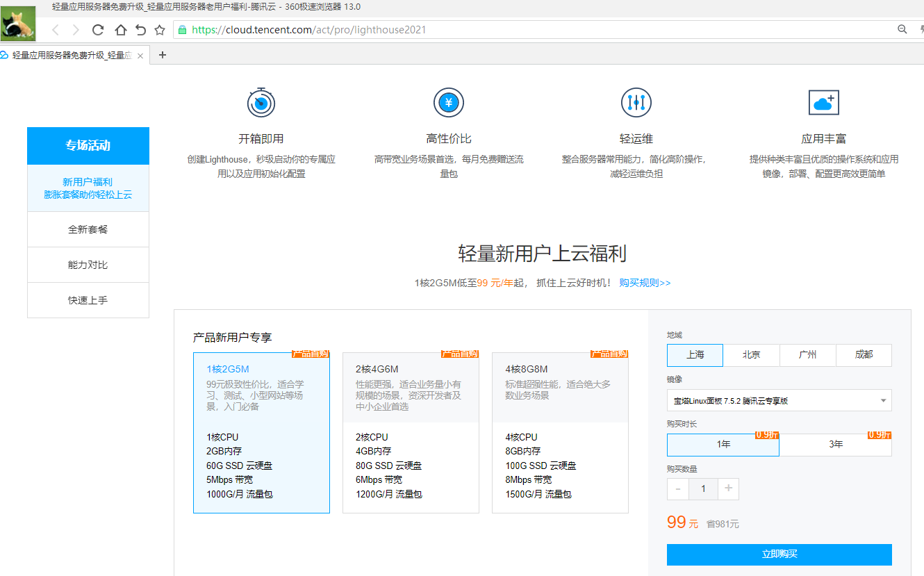Increase purchase quantity with plus button
This screenshot has width=924, height=576.
[x=728, y=488]
